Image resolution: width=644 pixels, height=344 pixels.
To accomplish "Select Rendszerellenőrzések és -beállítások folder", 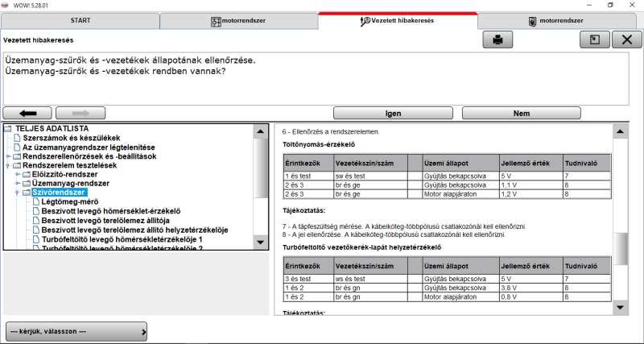I will [x=89, y=156].
